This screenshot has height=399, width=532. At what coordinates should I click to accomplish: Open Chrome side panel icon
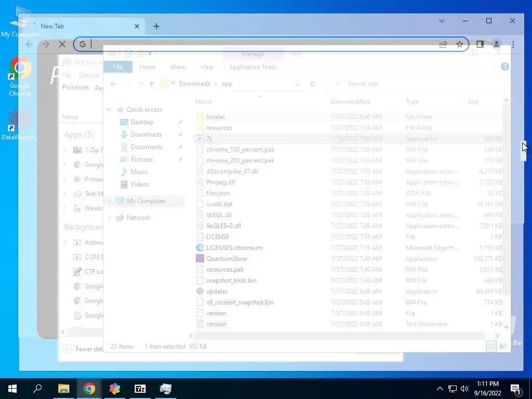[480, 44]
